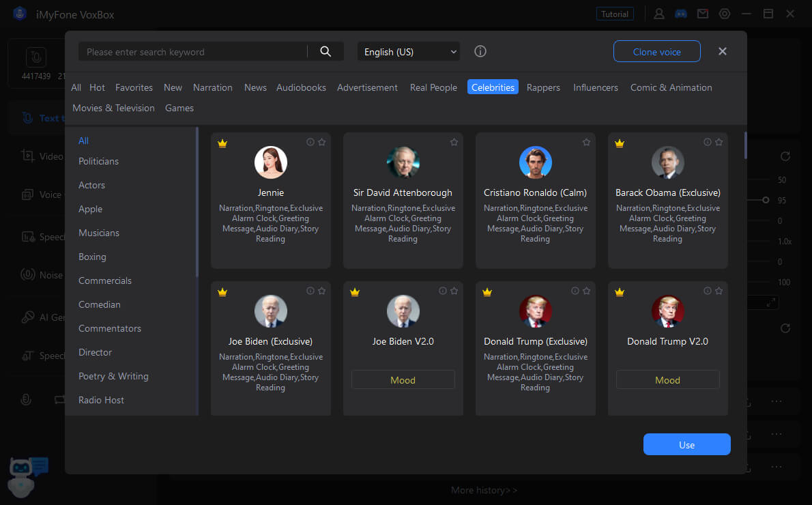Click the search magnifier icon

325,52
